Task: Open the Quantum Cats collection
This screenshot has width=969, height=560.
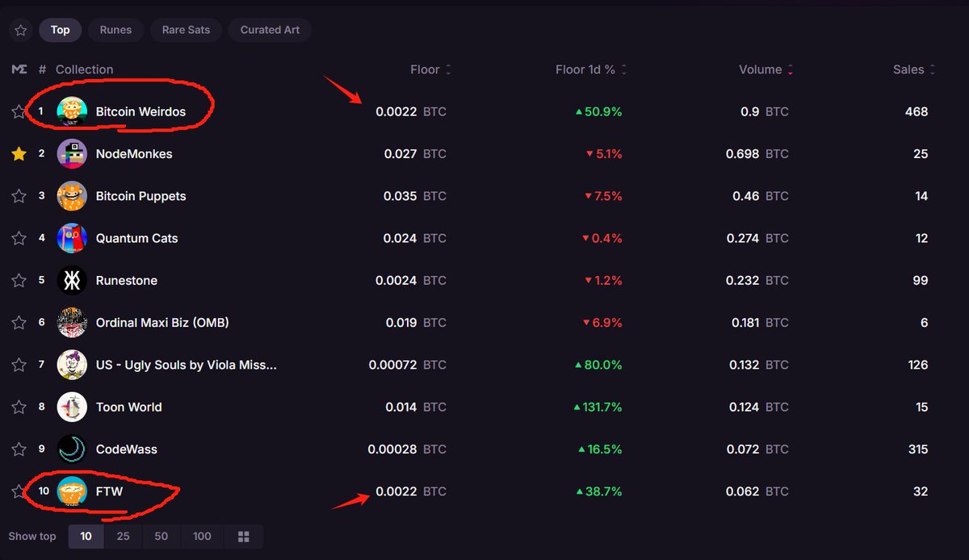Action: [136, 238]
